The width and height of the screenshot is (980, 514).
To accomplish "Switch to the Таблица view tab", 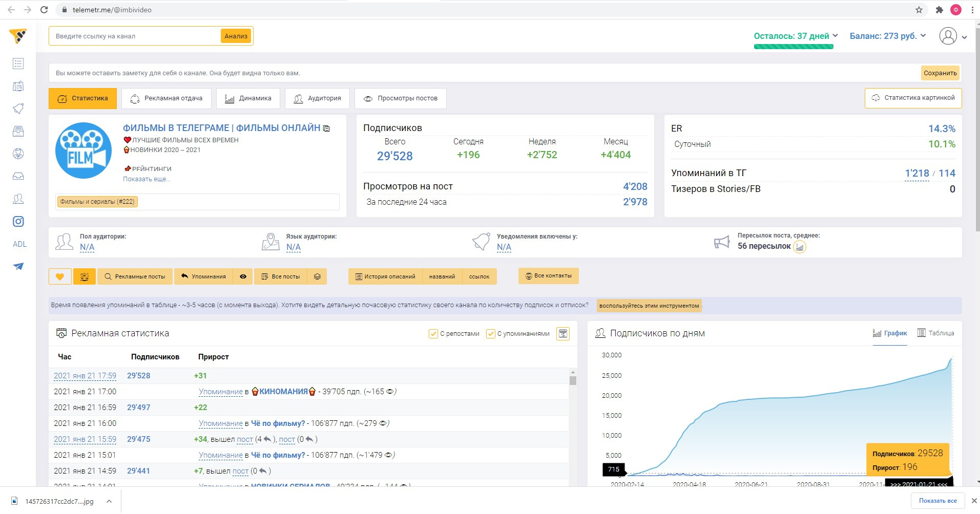I will tap(935, 333).
